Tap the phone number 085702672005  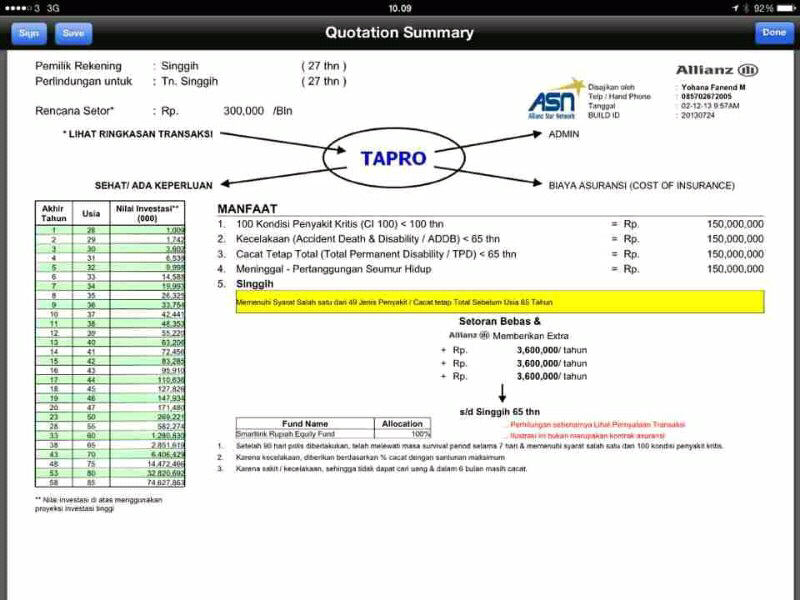706,96
